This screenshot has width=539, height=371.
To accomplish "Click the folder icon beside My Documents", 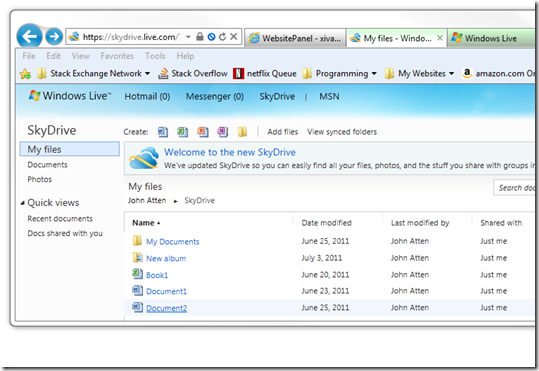I will [x=137, y=240].
